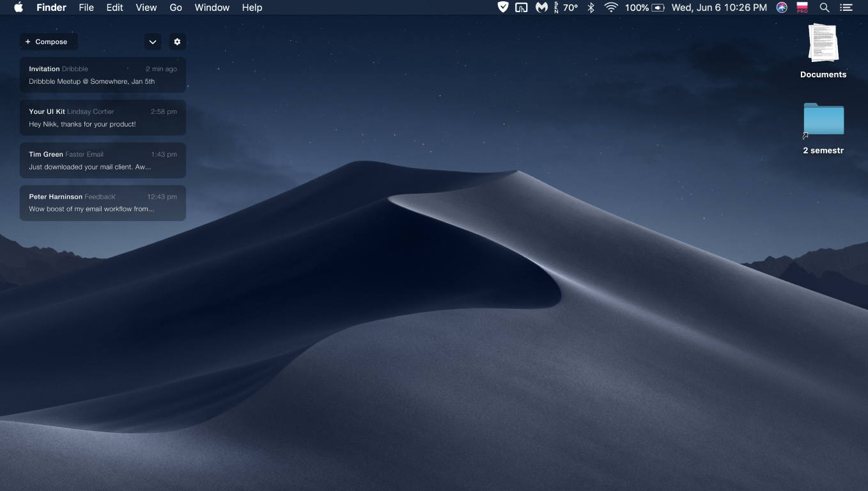The image size is (868, 491).
Task: Open the File menu
Action: (x=86, y=8)
